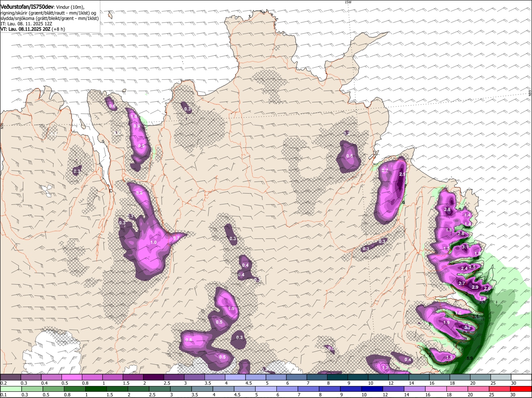Click the Veðurstofan/IS750dev title text
The width and height of the screenshot is (532, 398).
(x=27, y=7)
